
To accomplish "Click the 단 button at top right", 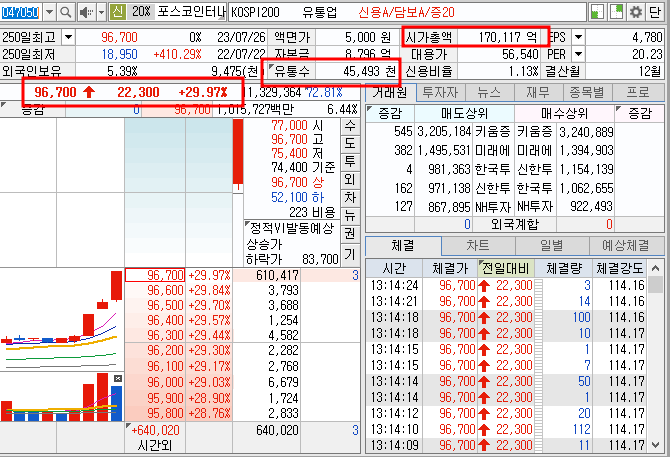I will [654, 12].
